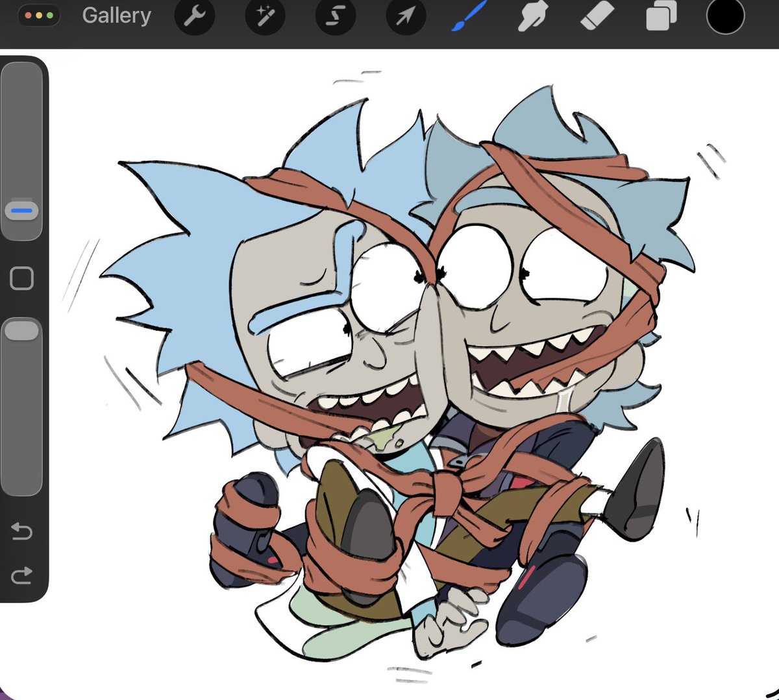Click the brush size slider handle
This screenshot has height=700, width=779.
[x=22, y=210]
